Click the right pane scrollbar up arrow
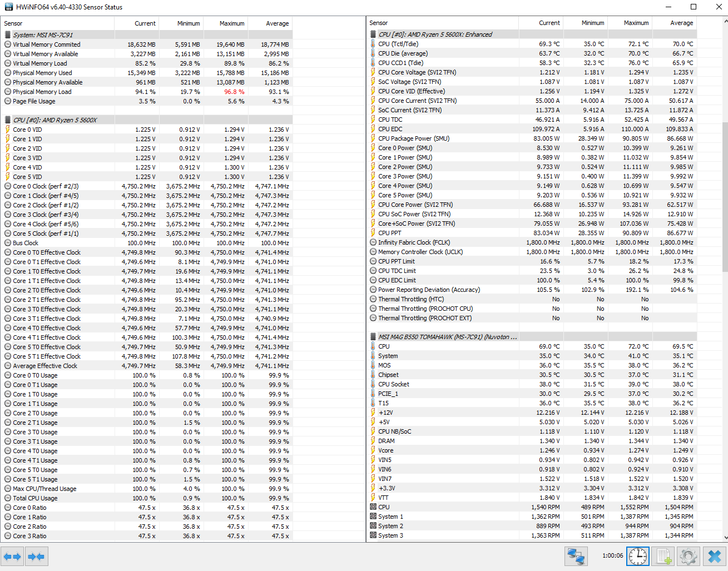 725,21
